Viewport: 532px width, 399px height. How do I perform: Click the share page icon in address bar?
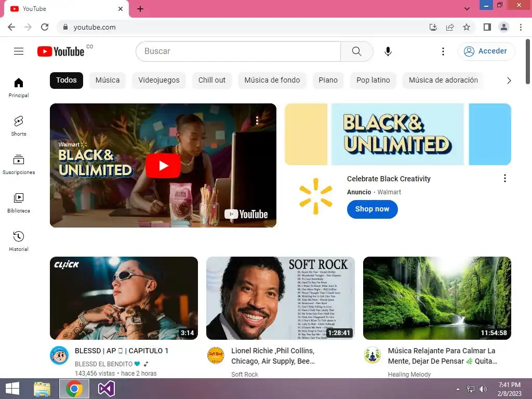450,27
